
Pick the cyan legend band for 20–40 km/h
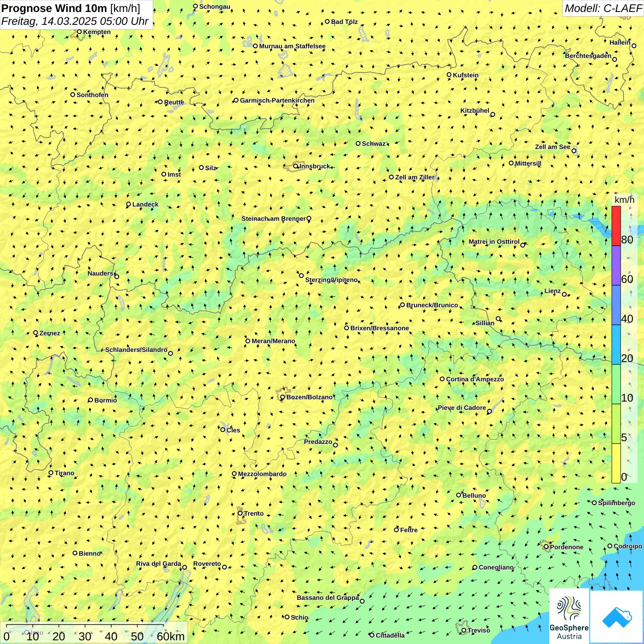click(616, 345)
